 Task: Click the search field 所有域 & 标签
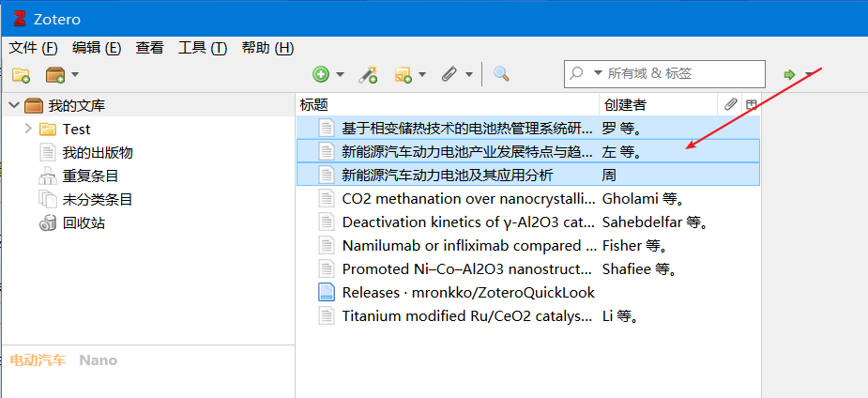tap(664, 73)
